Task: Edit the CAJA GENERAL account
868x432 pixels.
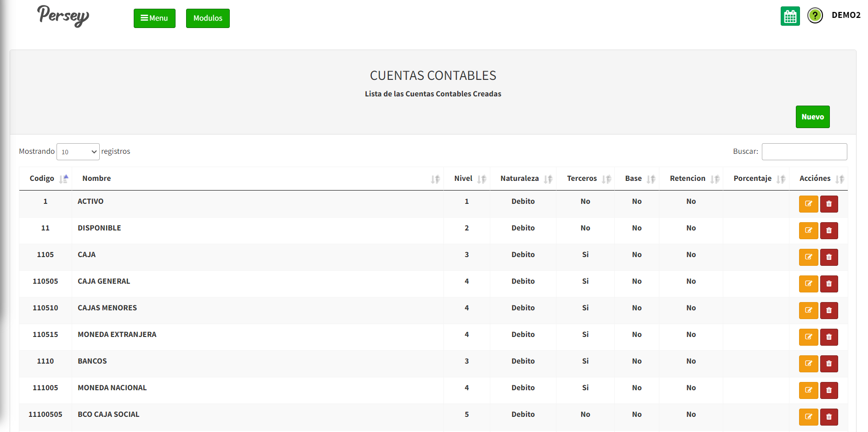Action: (x=808, y=284)
